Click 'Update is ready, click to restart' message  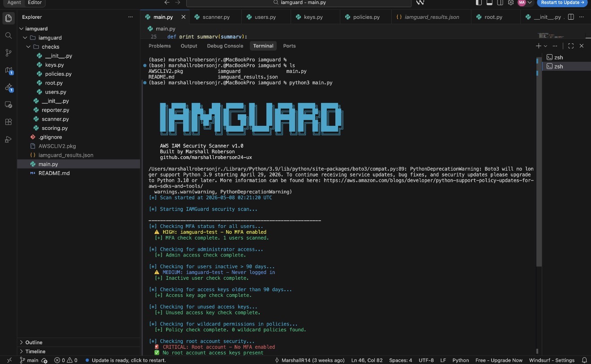coord(125,360)
